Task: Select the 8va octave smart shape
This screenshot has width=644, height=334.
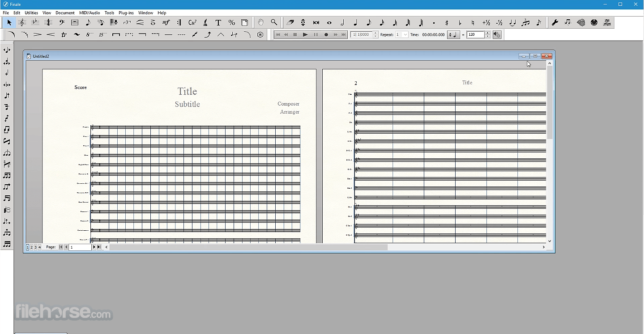Action: coord(90,34)
